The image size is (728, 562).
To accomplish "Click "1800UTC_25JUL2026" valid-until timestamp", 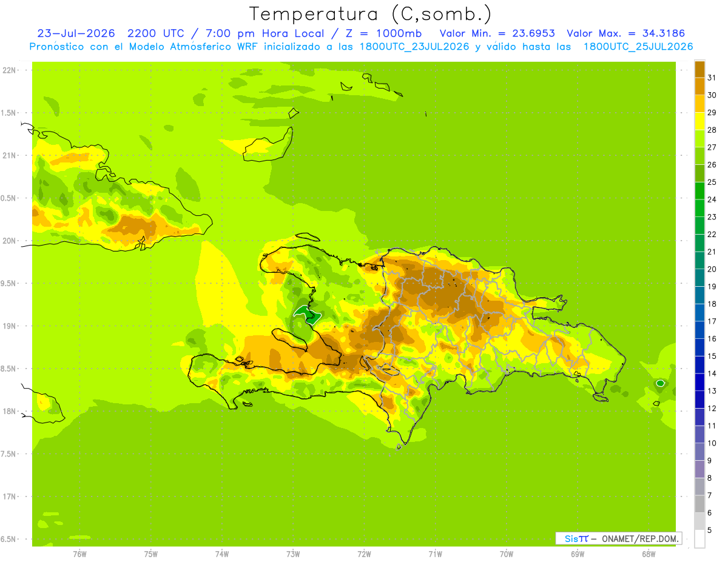I will [638, 47].
